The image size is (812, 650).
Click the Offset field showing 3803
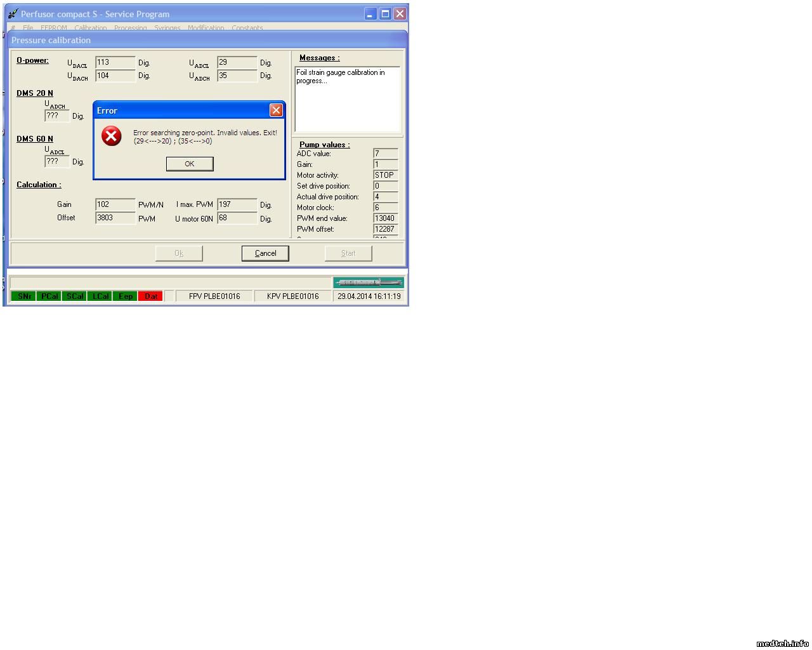(115, 218)
